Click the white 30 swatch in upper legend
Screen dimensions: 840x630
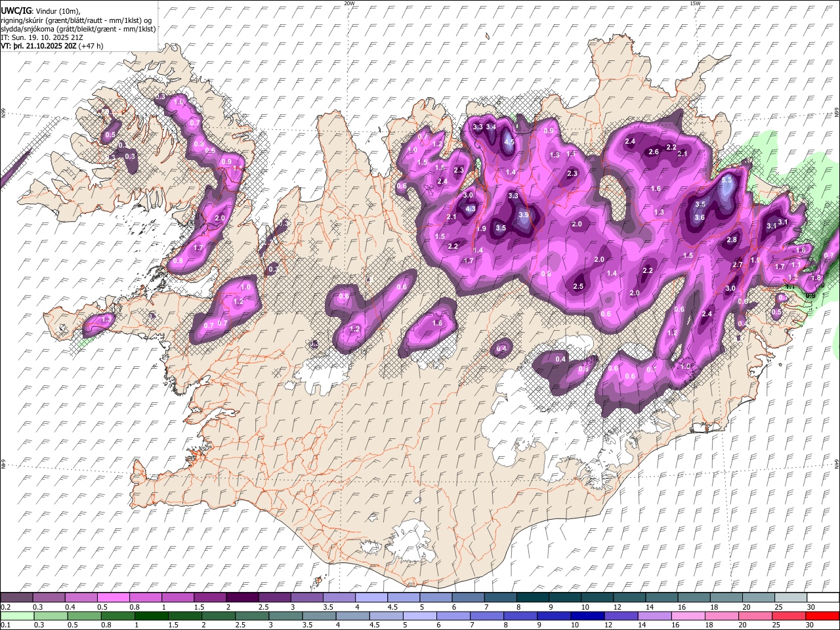tap(822, 597)
